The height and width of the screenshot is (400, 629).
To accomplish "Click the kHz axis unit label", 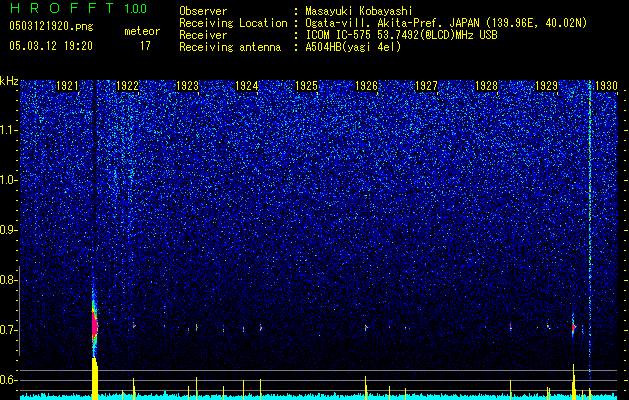I will click(9, 81).
